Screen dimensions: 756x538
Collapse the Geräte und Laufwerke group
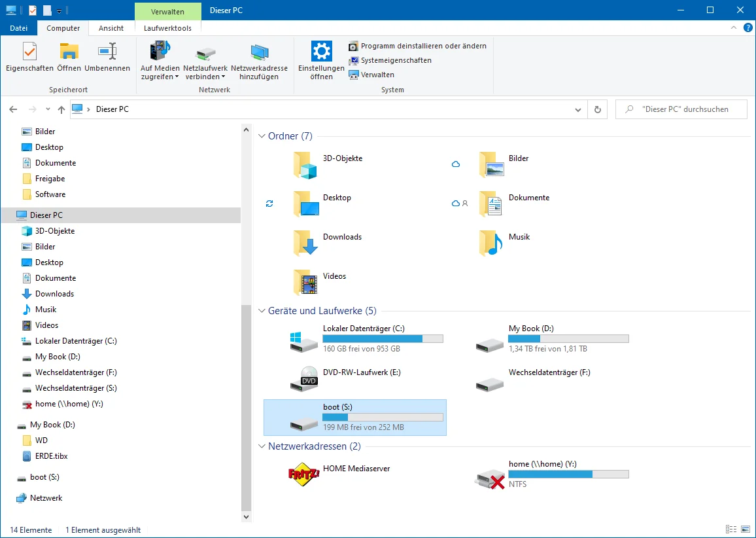(x=261, y=311)
